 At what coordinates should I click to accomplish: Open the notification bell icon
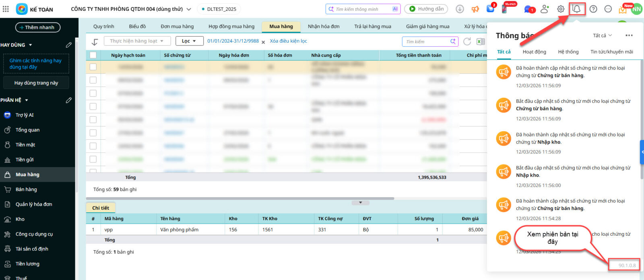[577, 9]
